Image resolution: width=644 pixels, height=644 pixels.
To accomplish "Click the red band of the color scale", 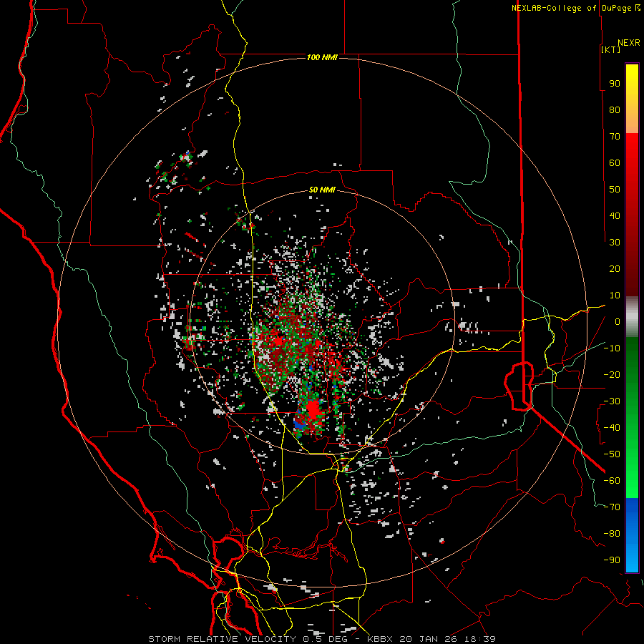I will (632, 215).
